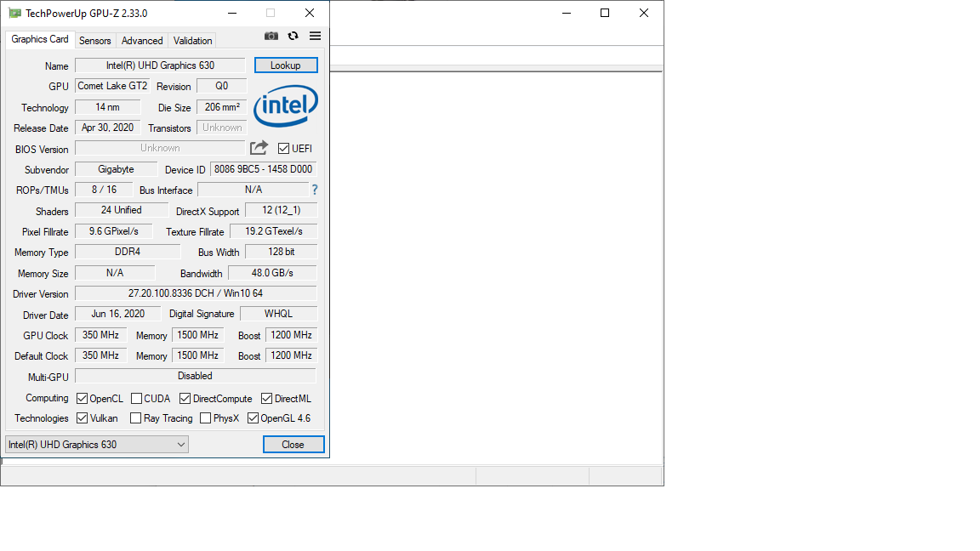
Task: Click the Digital Signature value WHQL
Action: pyautogui.click(x=279, y=314)
